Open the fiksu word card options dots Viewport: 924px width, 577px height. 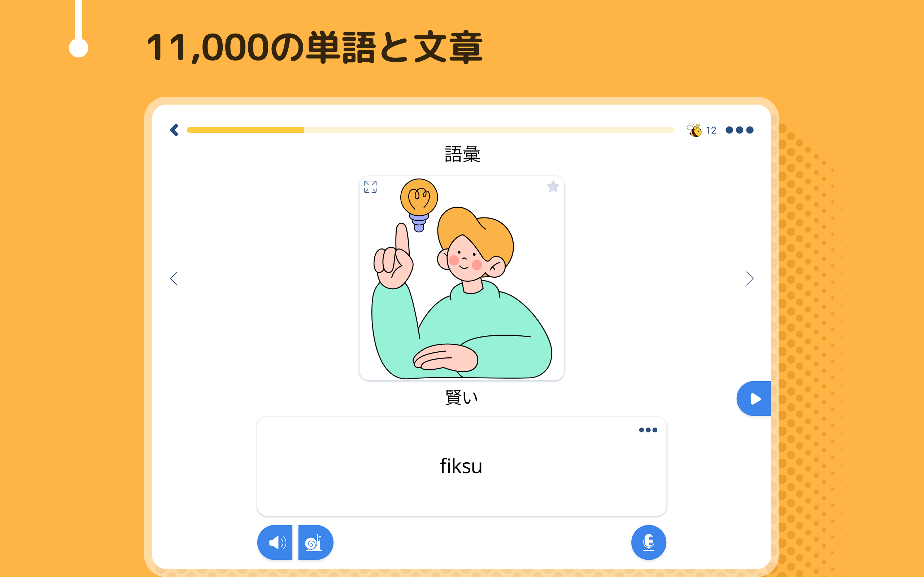(648, 430)
